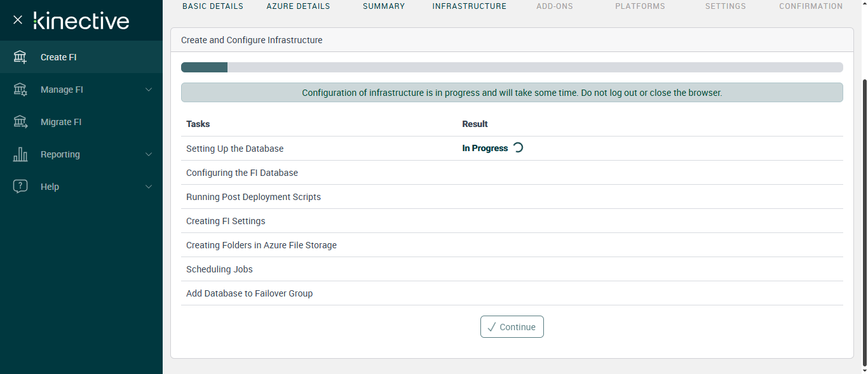Click the In Progress spinner icon
This screenshot has width=868, height=374.
(x=518, y=148)
